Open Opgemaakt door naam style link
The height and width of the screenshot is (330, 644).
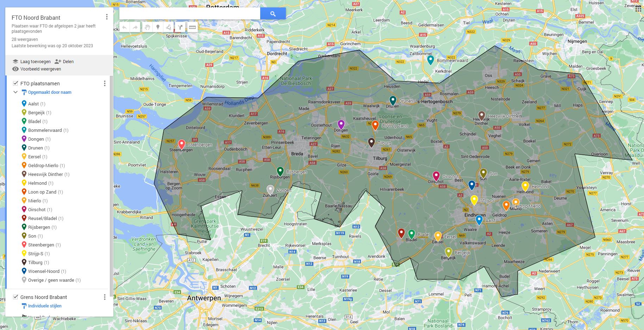(50, 92)
